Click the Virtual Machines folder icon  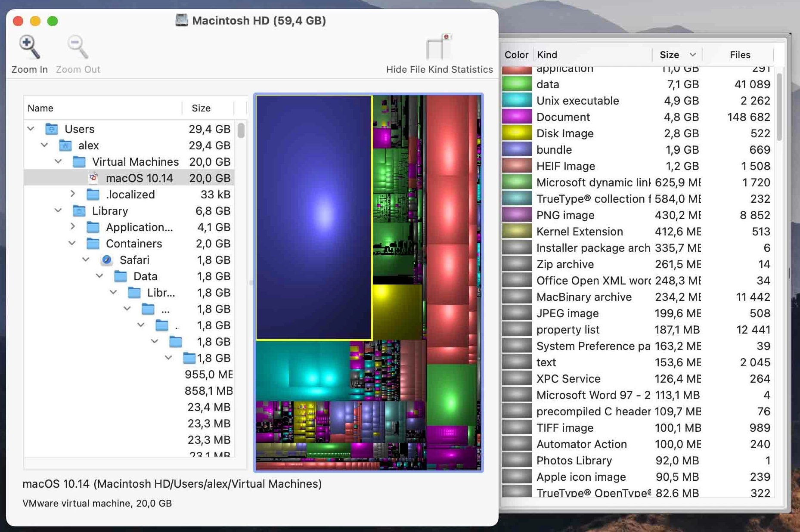pos(79,162)
